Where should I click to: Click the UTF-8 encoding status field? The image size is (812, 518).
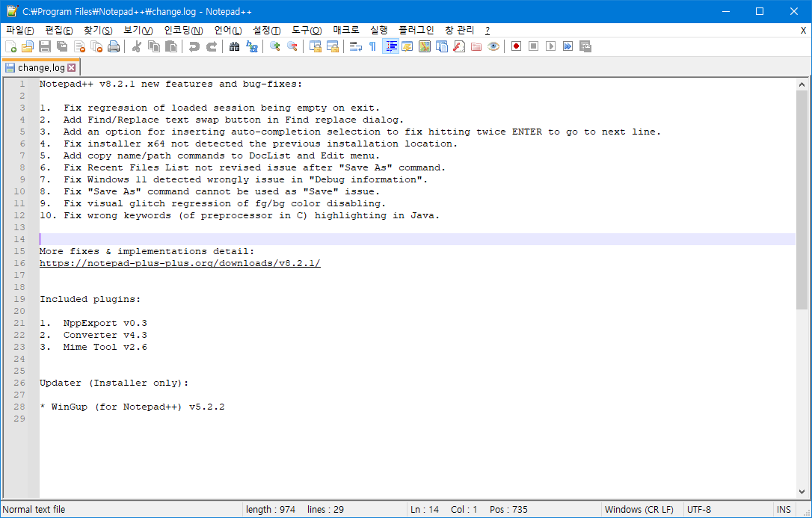coord(727,510)
